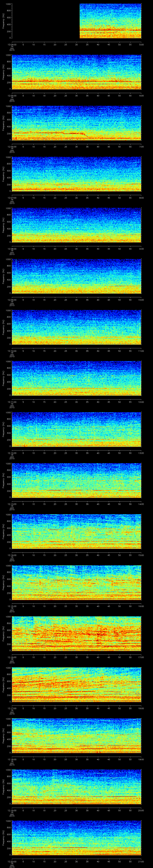Click the '12:09:00' start time text
The height and width of the screenshot is (868, 153).
pyautogui.click(x=12, y=300)
